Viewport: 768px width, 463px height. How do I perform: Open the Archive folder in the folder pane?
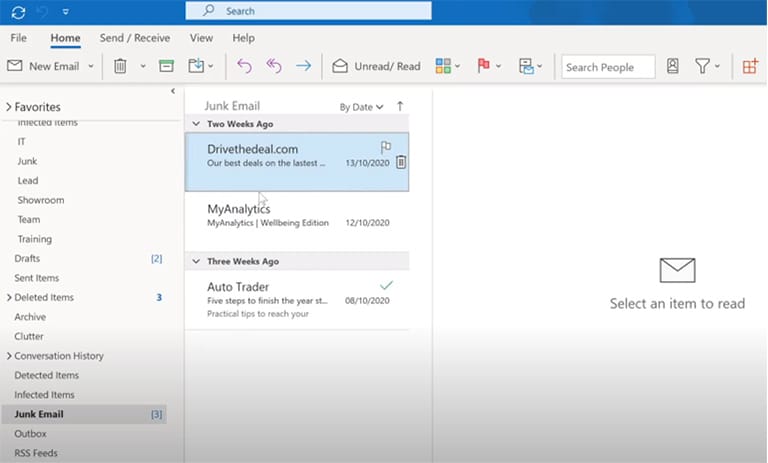click(x=30, y=317)
